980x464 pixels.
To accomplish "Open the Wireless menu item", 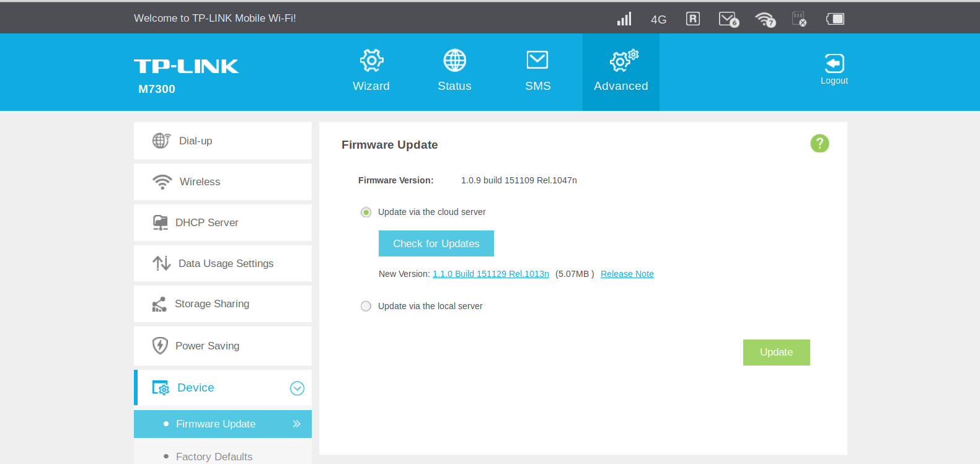I will (223, 182).
